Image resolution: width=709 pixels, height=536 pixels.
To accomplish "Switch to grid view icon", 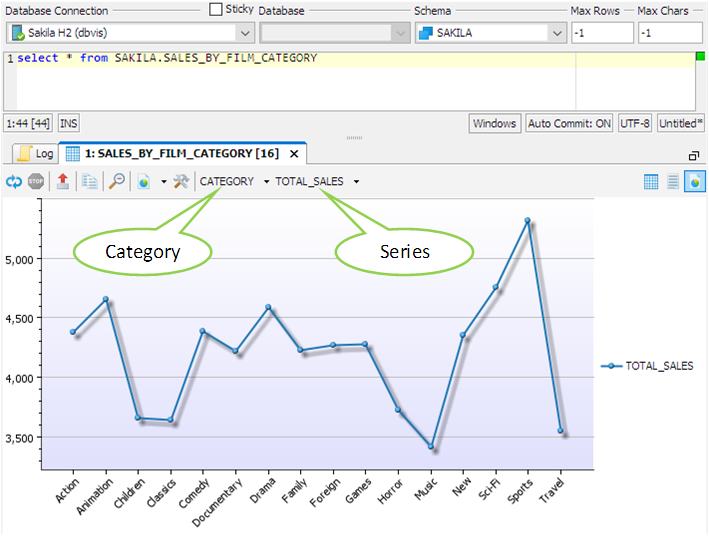I will click(x=651, y=182).
